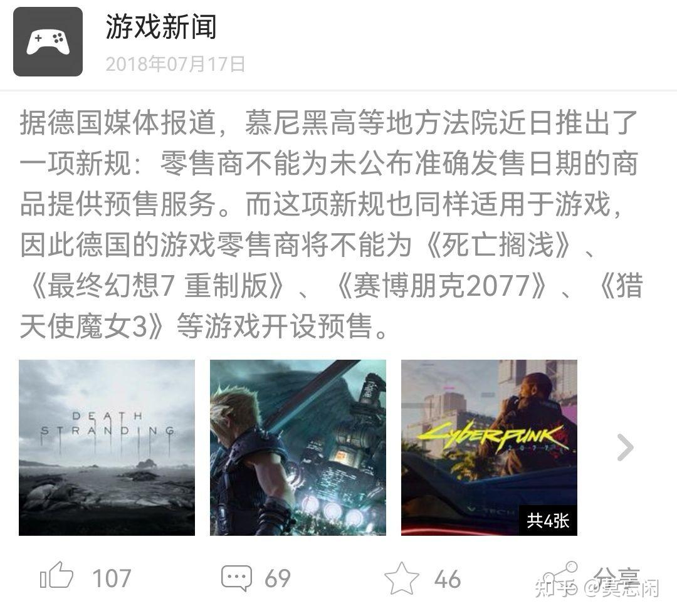Open the 游戏新闻 account name

(x=160, y=26)
